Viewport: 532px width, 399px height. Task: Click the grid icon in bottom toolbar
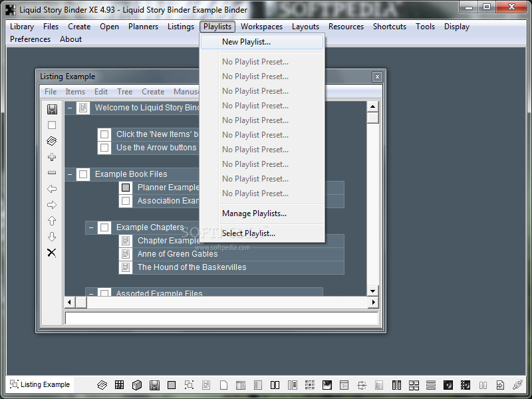(120, 385)
